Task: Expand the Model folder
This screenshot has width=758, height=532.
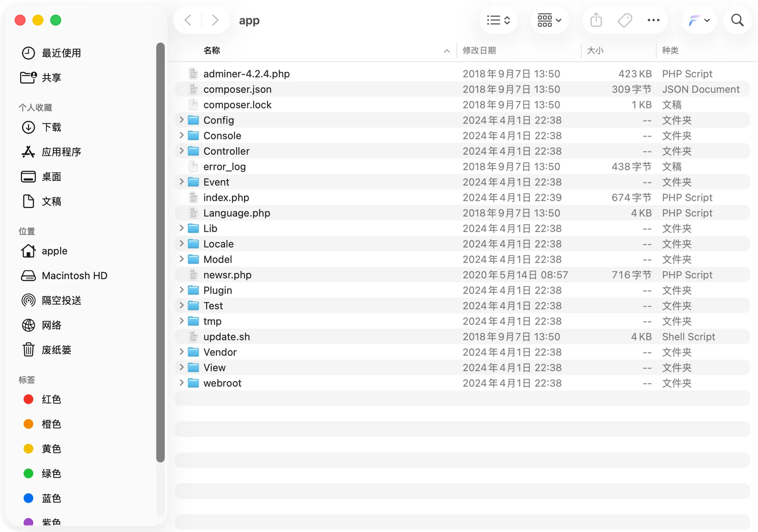Action: 182,259
